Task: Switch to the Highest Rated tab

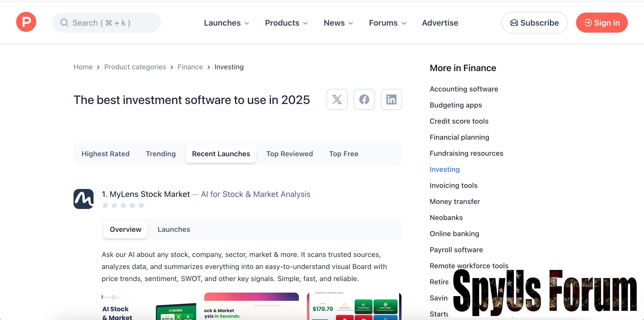Action: click(x=105, y=154)
